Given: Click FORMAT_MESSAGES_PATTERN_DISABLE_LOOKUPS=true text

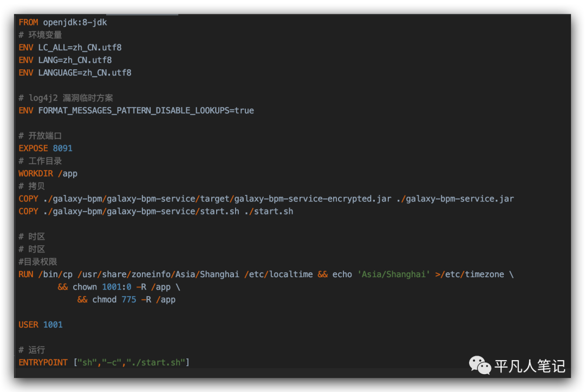Looking at the screenshot, I should [x=146, y=110].
